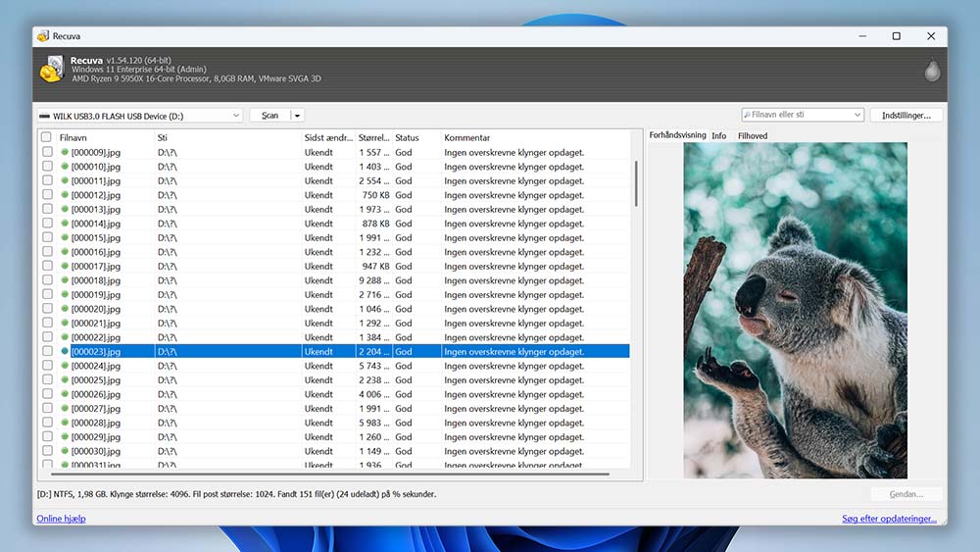980x552 pixels.
Task: Click the Recuva icon in the title bar
Action: (42, 36)
